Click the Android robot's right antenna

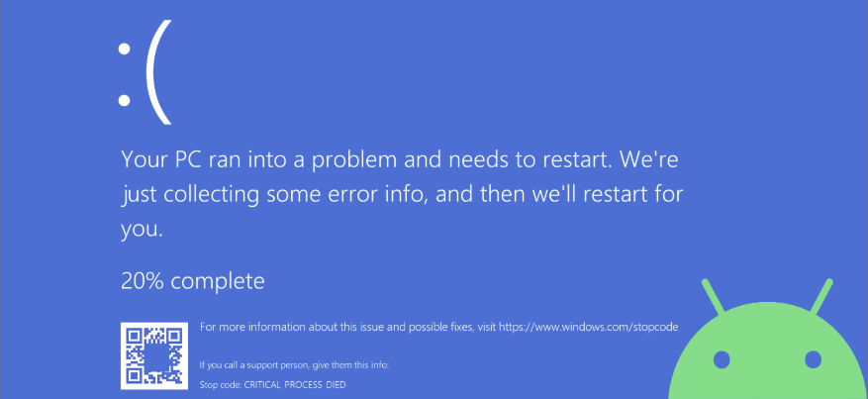coord(821,297)
